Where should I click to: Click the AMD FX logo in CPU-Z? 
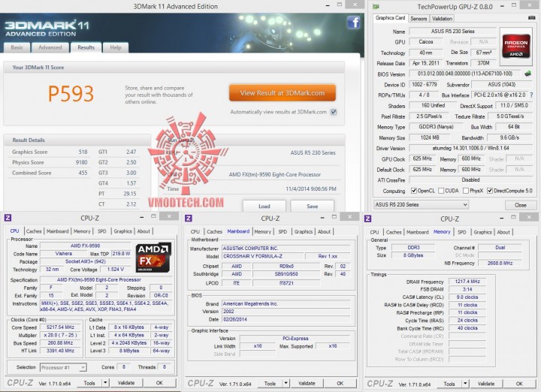153,258
